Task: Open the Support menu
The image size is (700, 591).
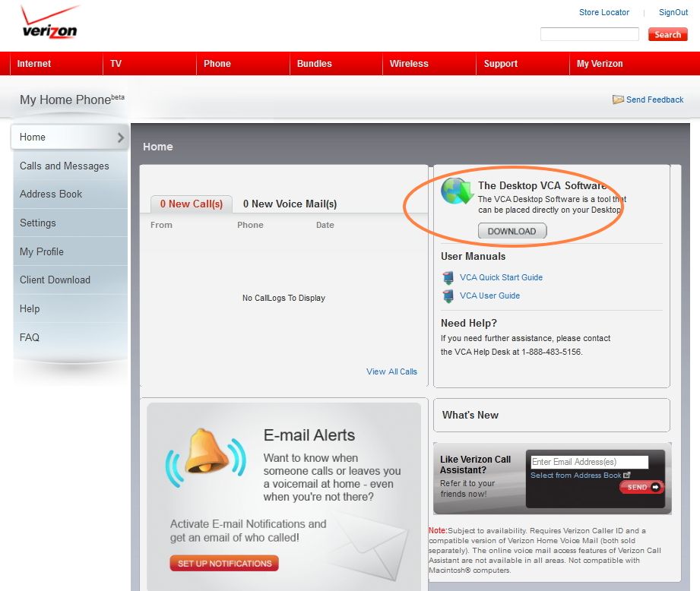Action: 500,63
